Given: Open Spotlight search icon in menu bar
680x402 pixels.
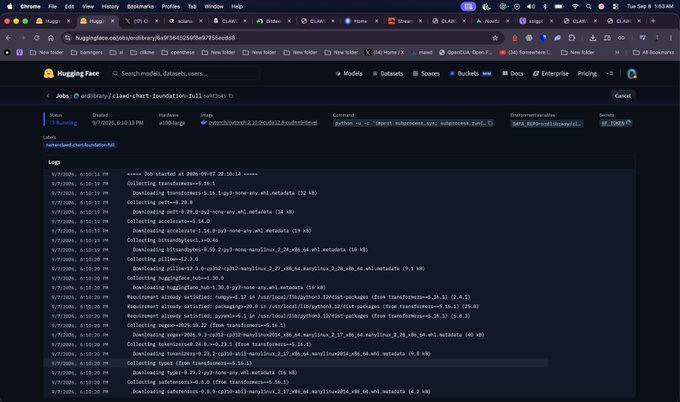Looking at the screenshot, I should click(588, 7).
